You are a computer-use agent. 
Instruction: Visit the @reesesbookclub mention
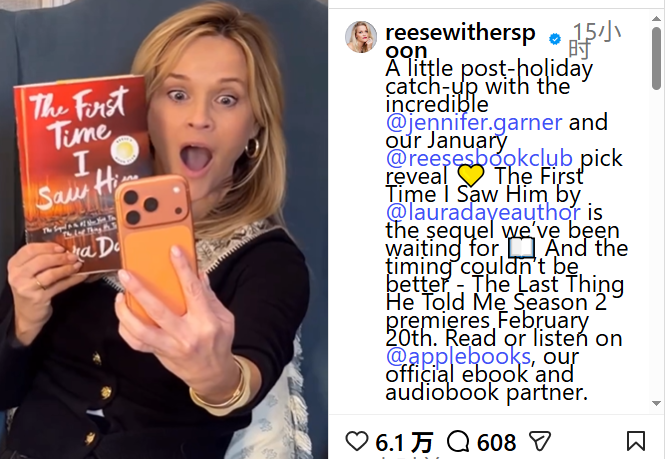point(480,158)
